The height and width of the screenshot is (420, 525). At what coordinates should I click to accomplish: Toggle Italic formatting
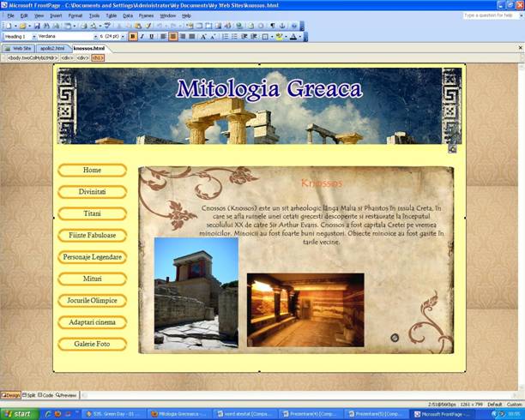coord(142,37)
